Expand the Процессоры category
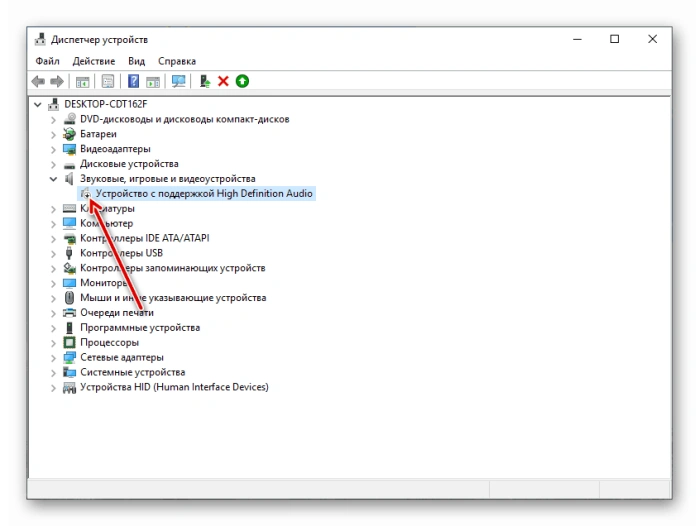 click(x=53, y=343)
